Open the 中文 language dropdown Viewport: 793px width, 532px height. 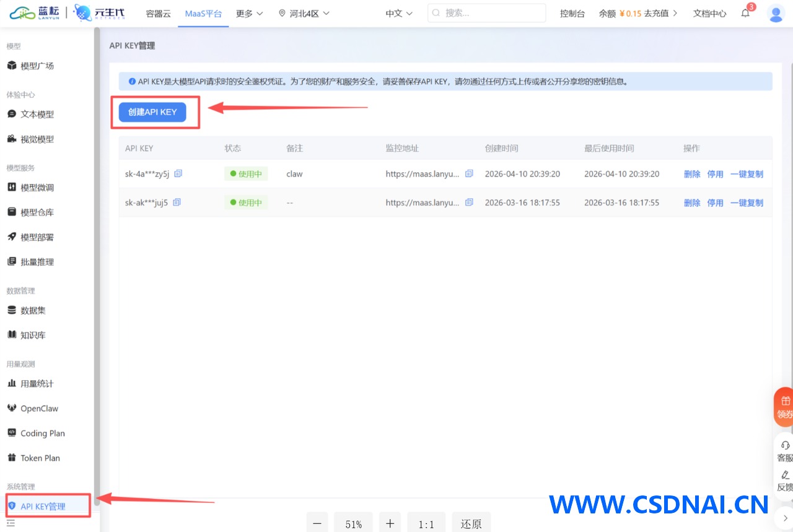click(x=399, y=14)
